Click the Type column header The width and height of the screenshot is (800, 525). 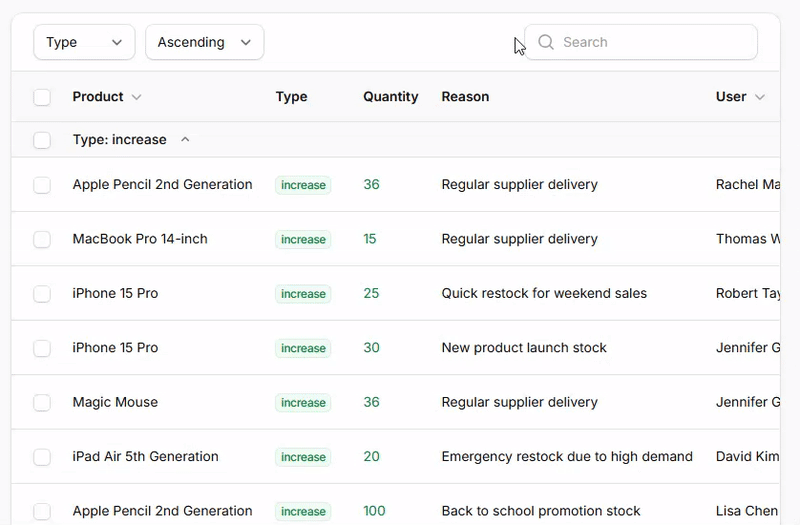(291, 96)
